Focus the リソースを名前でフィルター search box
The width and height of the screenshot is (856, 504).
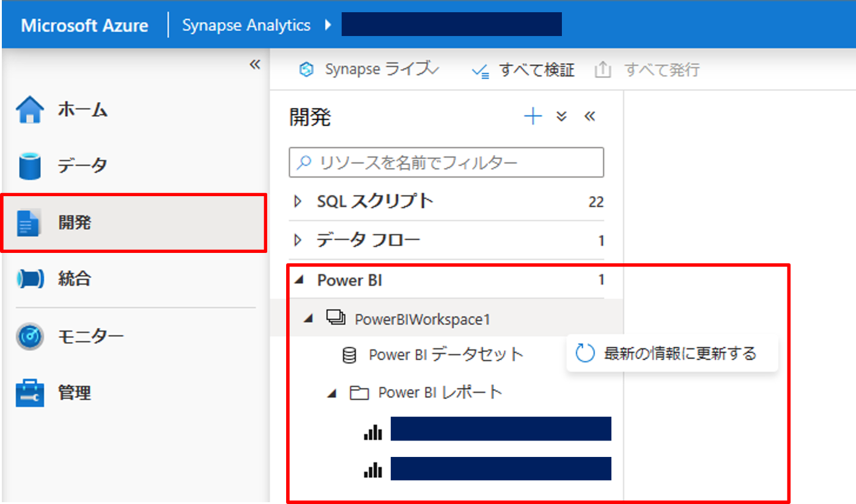(446, 163)
